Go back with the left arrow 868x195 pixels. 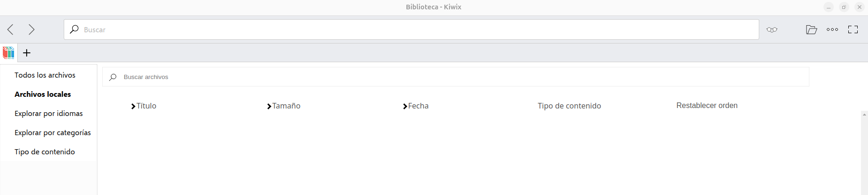point(11,30)
